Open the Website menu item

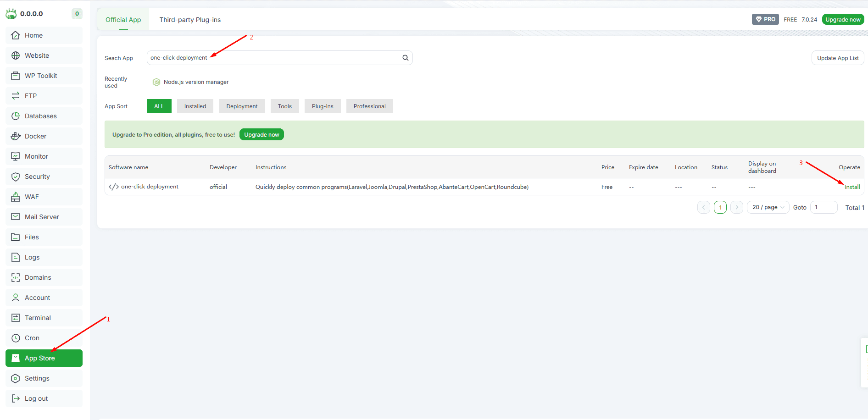(x=44, y=55)
